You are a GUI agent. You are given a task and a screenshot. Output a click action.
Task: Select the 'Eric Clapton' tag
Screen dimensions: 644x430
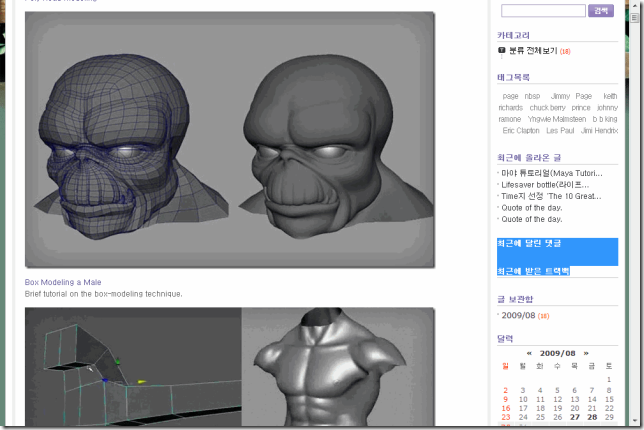coord(521,131)
